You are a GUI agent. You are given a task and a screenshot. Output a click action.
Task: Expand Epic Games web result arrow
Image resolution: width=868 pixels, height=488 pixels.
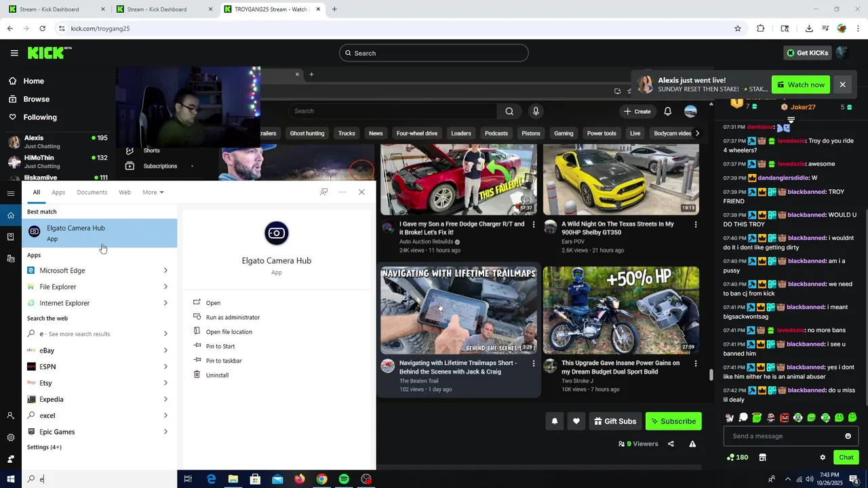(x=165, y=432)
